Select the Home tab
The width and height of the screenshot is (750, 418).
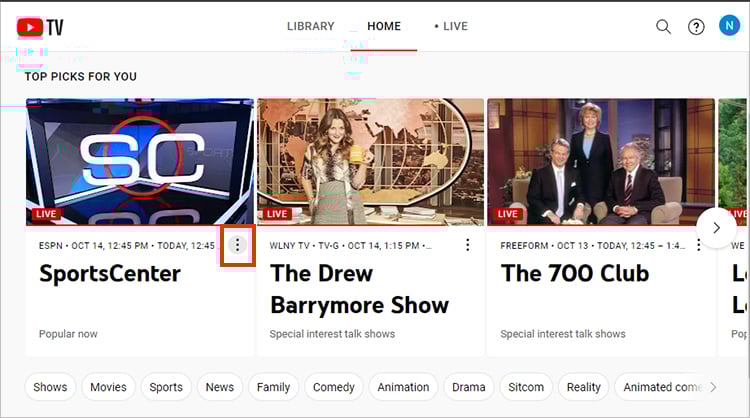(384, 26)
